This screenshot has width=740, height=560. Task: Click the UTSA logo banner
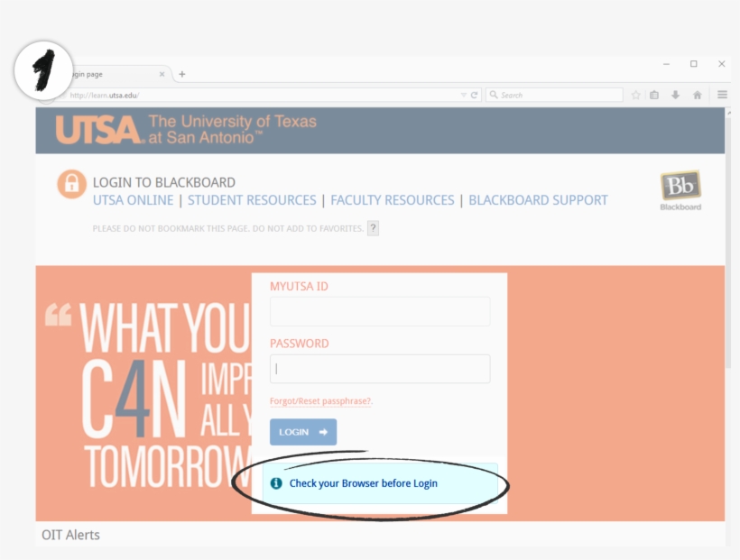pos(186,129)
